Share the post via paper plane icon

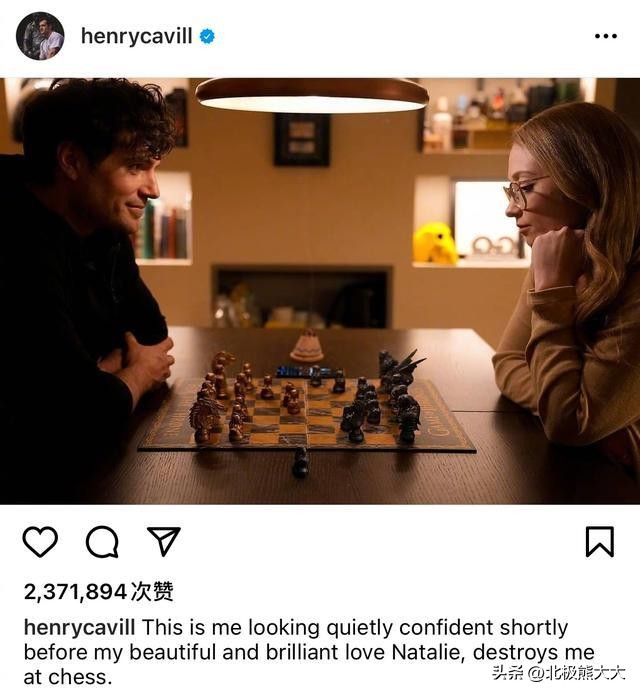click(x=163, y=541)
